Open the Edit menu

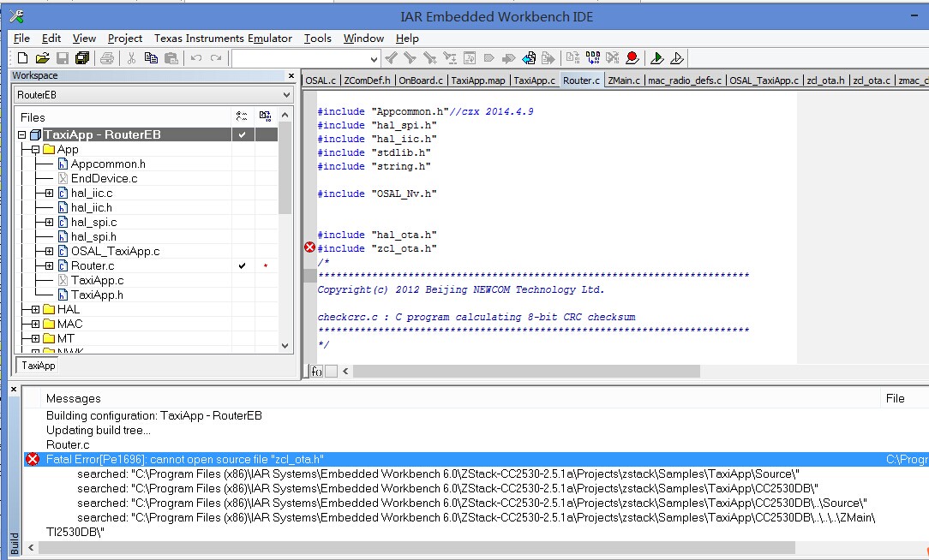click(51, 38)
